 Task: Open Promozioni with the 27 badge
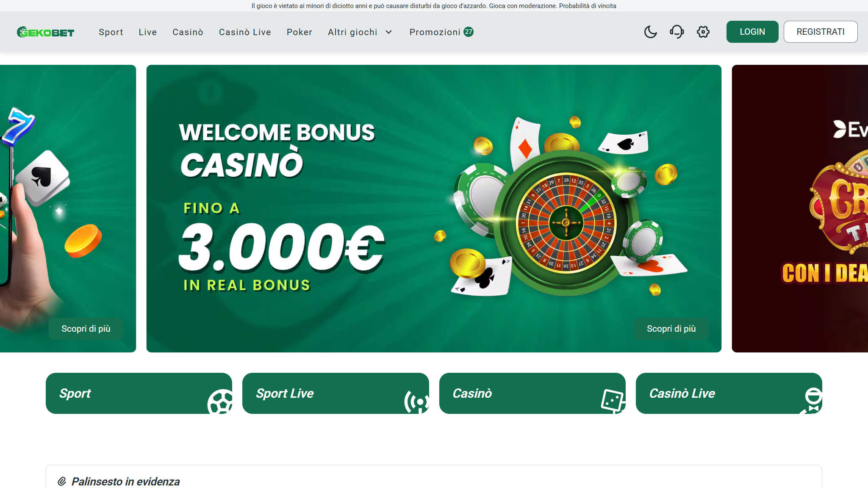[x=441, y=32]
